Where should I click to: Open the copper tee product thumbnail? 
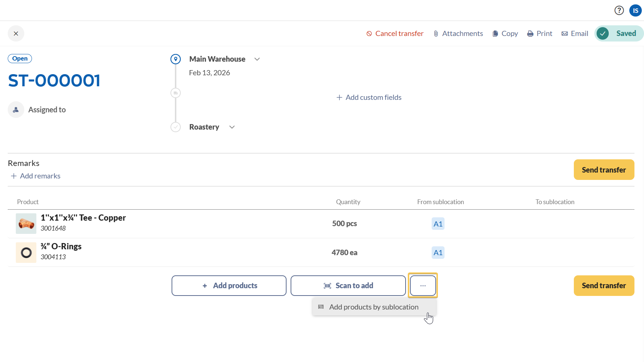pyautogui.click(x=26, y=224)
